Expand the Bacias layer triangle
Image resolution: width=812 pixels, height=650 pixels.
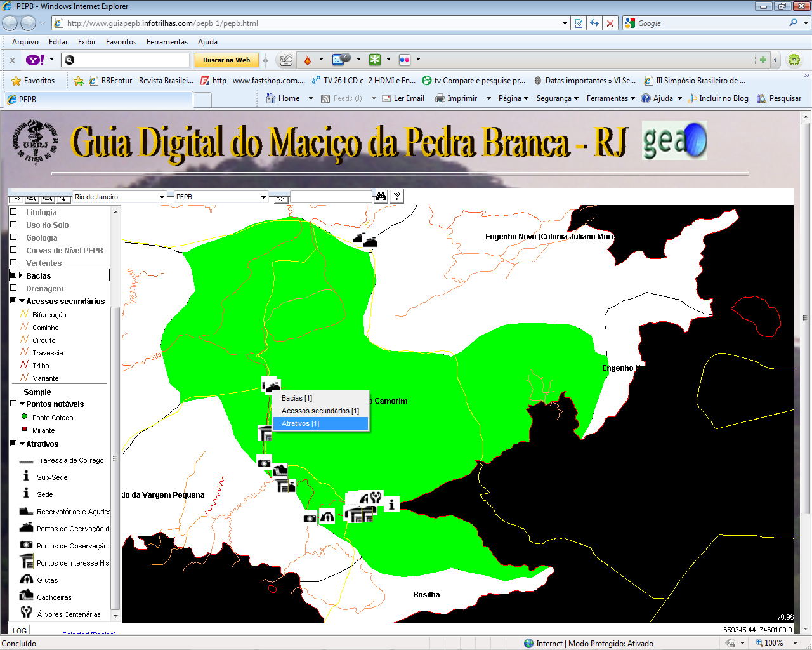[x=21, y=275]
